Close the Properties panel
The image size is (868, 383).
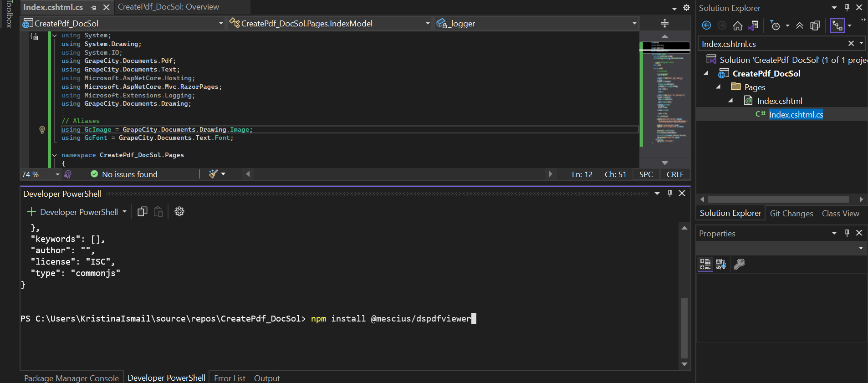(x=859, y=233)
